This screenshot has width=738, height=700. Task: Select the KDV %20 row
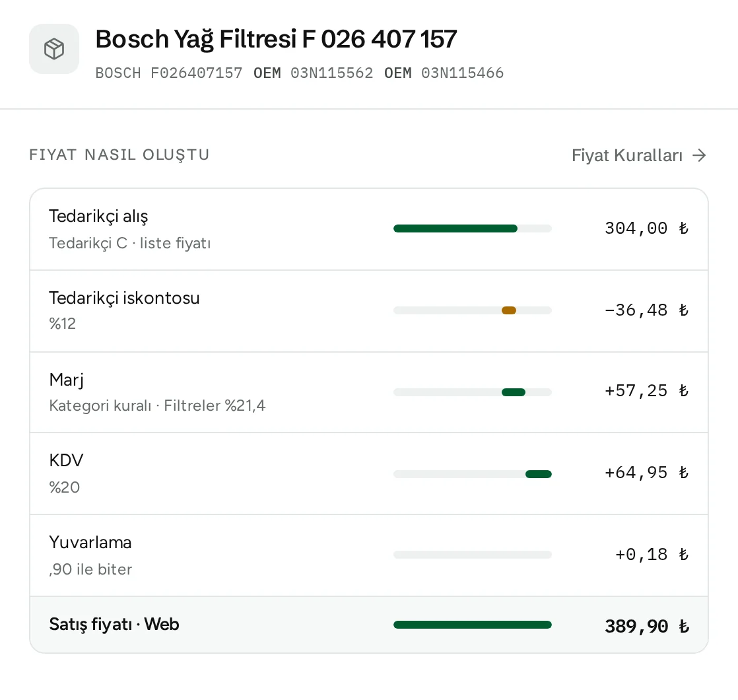click(x=369, y=473)
